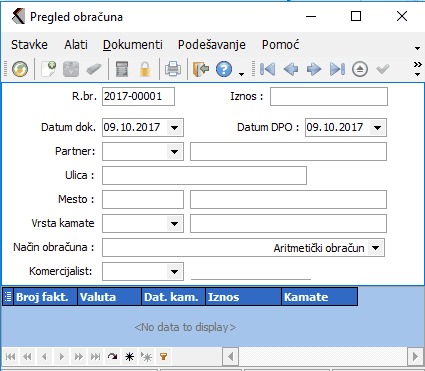Viewport: 425px width, 371px height.
Task: Expand the Datum dok. date dropdown
Action: pyautogui.click(x=174, y=128)
